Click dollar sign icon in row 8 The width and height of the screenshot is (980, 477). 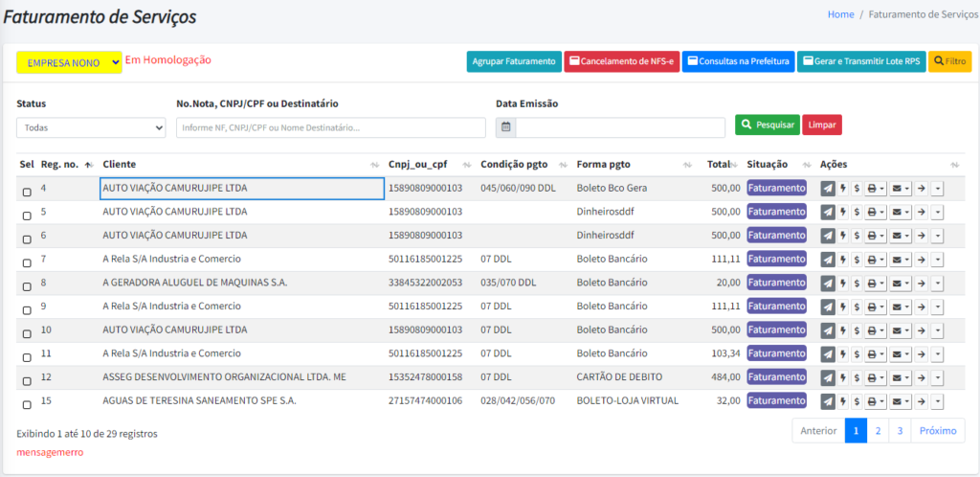click(857, 284)
